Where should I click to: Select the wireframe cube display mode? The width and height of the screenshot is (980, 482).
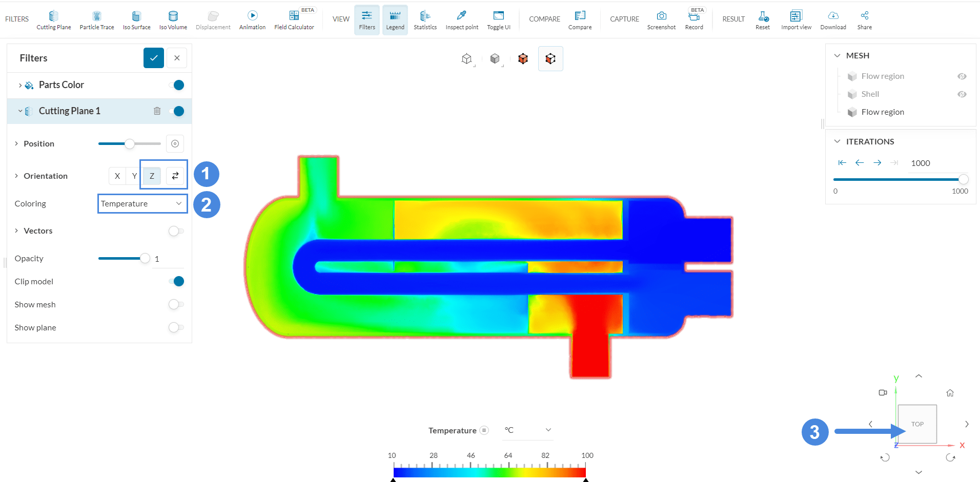pyautogui.click(x=466, y=58)
